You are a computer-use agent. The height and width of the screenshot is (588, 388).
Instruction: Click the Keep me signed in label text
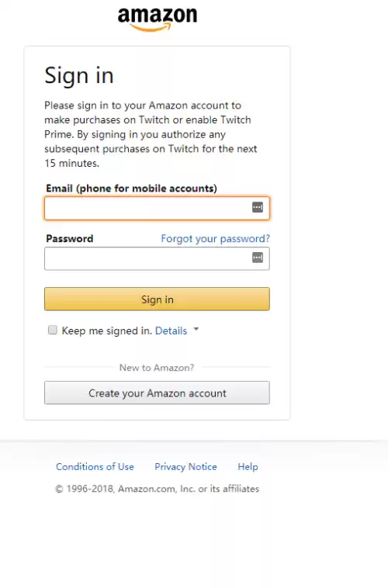106,330
